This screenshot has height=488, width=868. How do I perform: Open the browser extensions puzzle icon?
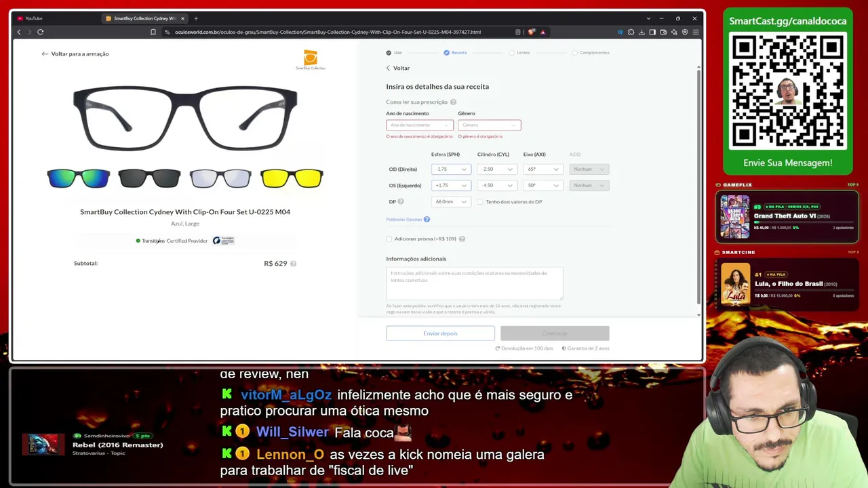tap(631, 32)
